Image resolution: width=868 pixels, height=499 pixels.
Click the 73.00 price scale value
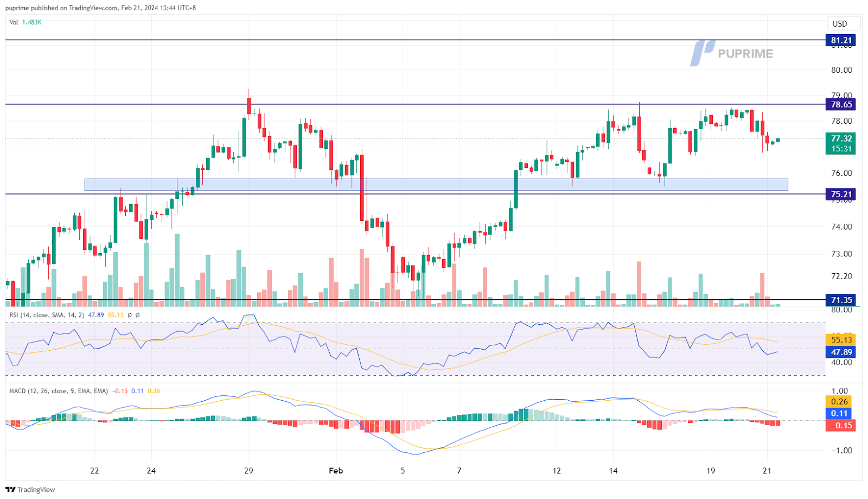pyautogui.click(x=841, y=254)
